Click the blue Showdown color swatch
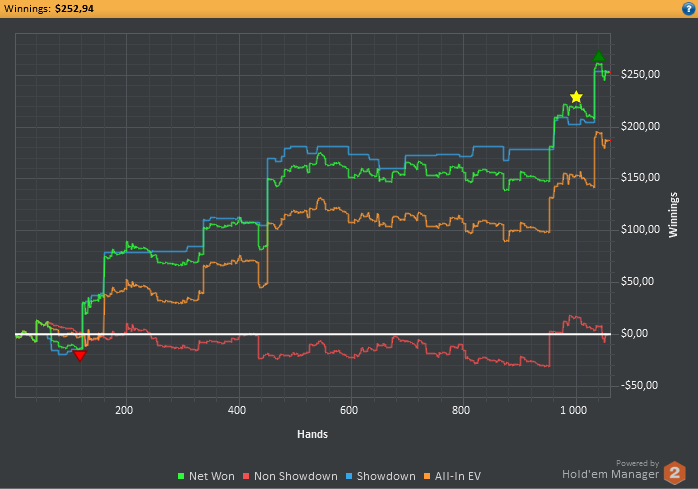The width and height of the screenshot is (698, 489). point(349,476)
